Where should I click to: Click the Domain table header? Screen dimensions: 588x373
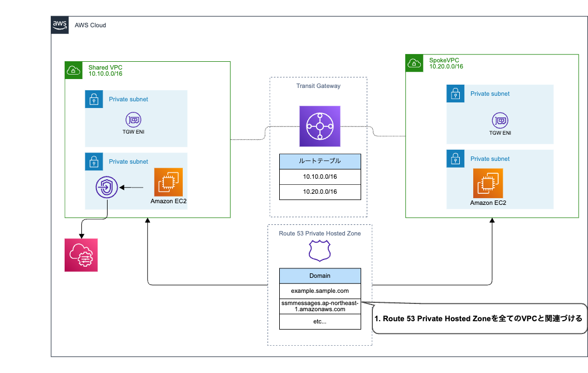319,276
